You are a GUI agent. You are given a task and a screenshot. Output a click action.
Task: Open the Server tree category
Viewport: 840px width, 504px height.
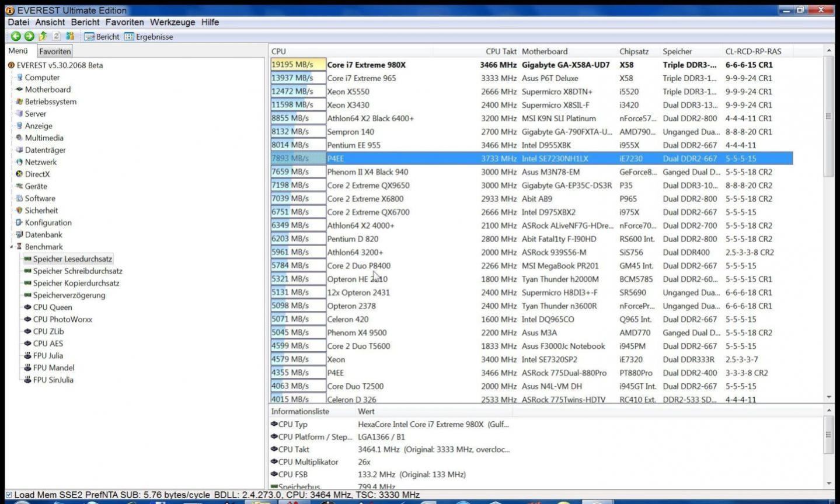coord(31,114)
